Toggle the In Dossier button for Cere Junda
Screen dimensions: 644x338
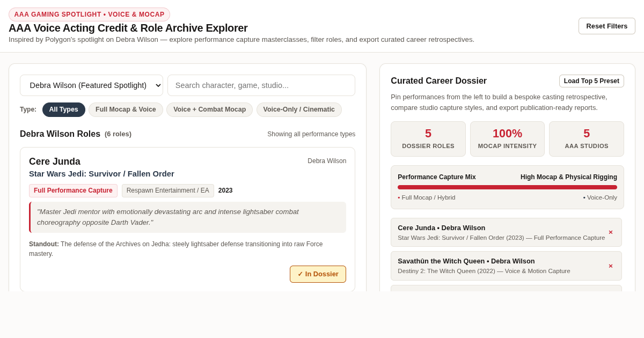(318, 274)
